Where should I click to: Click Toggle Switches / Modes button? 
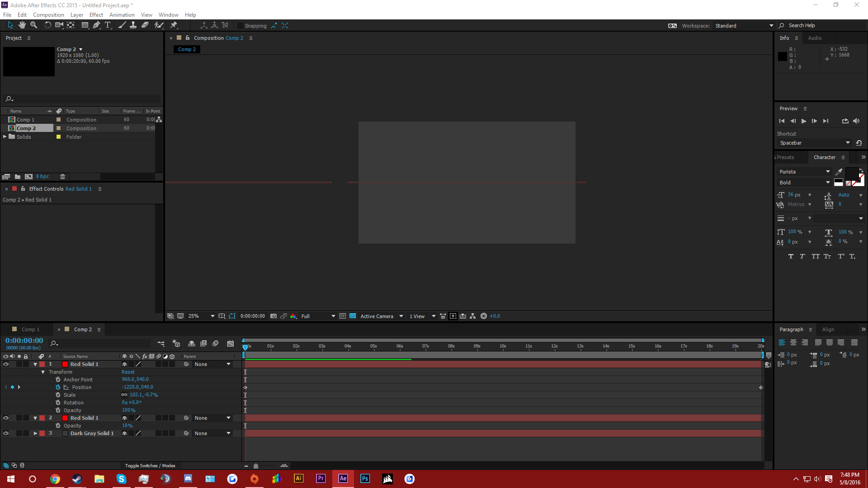(150, 466)
